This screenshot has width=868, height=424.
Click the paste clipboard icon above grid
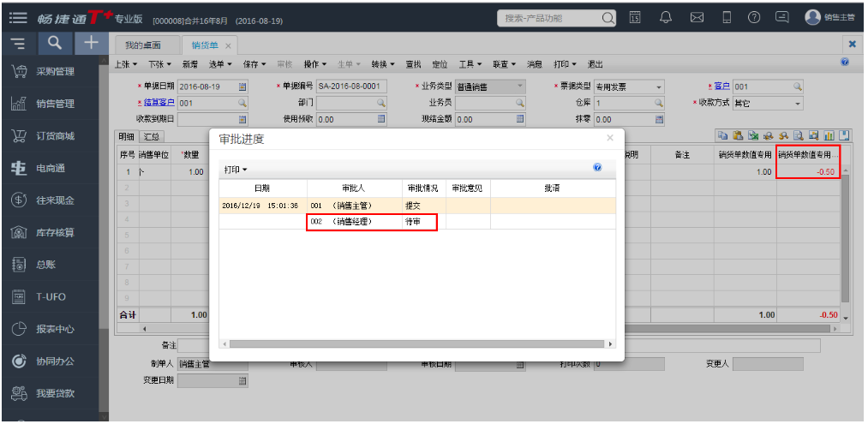[x=738, y=135]
